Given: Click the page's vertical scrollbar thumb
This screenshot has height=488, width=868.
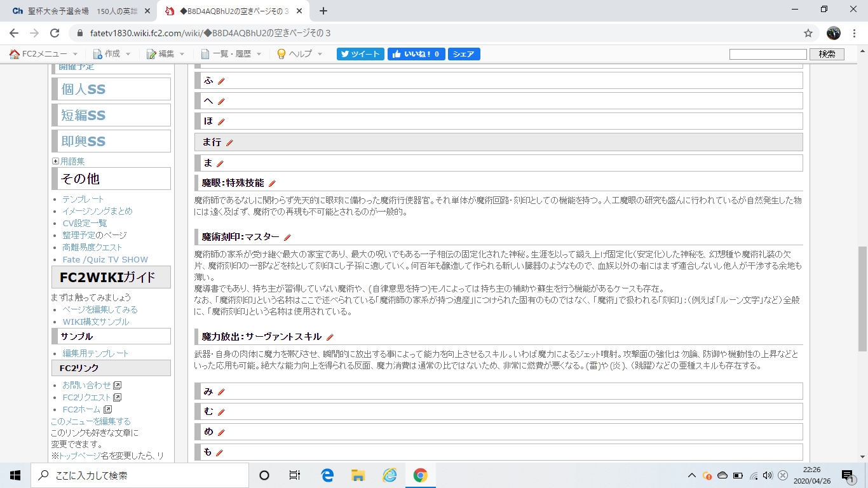Looking at the screenshot, I should coord(862,299).
